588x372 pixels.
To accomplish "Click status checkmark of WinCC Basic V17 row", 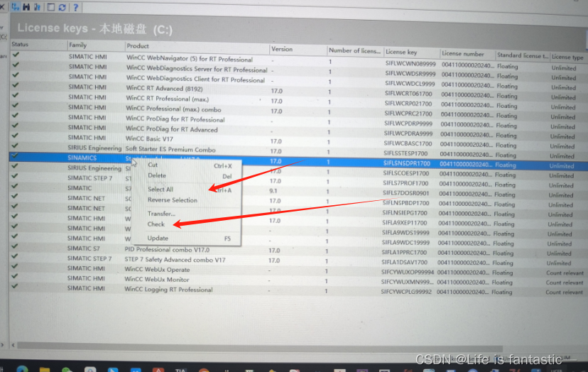I will [x=15, y=136].
